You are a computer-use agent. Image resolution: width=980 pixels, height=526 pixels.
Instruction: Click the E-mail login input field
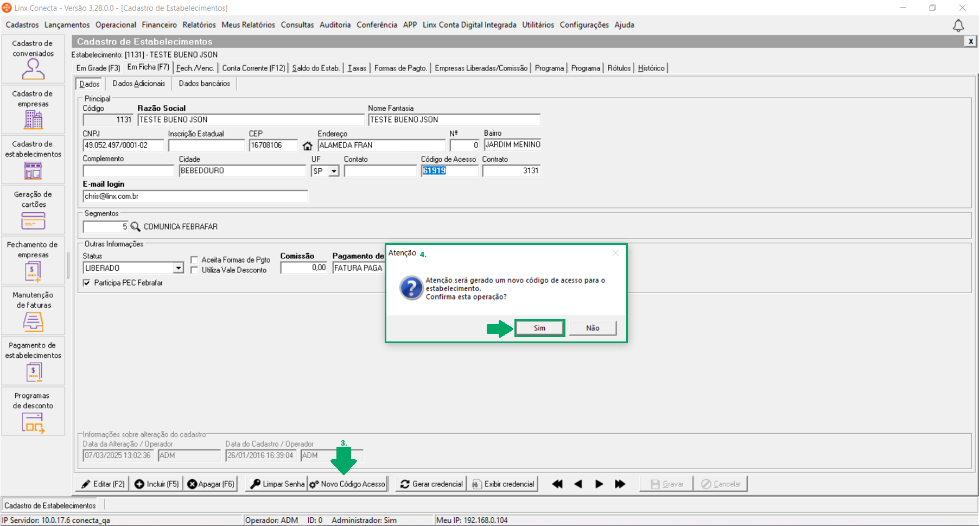point(195,197)
